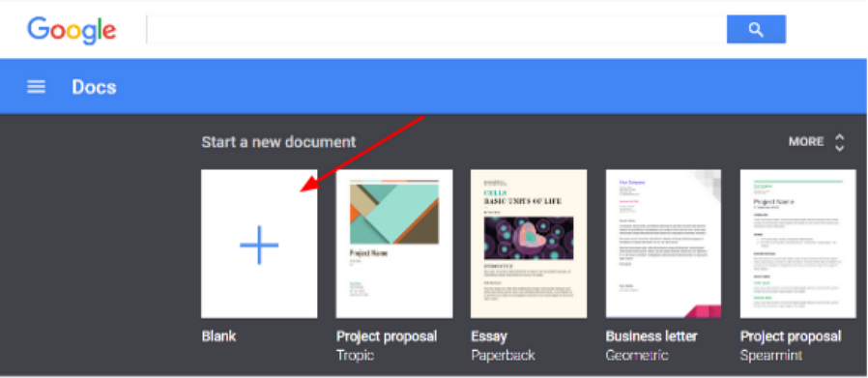Click the Paperback subtitle label

[504, 356]
